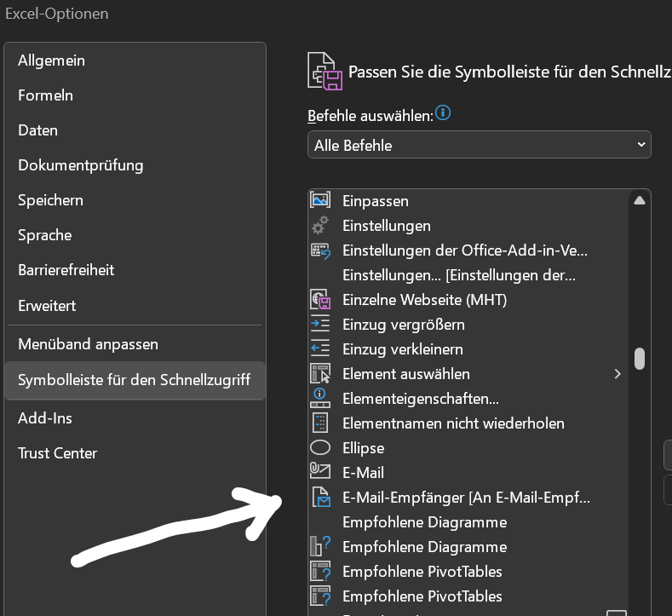Choose the Einzug verkleinern outdent icon

click(x=320, y=348)
